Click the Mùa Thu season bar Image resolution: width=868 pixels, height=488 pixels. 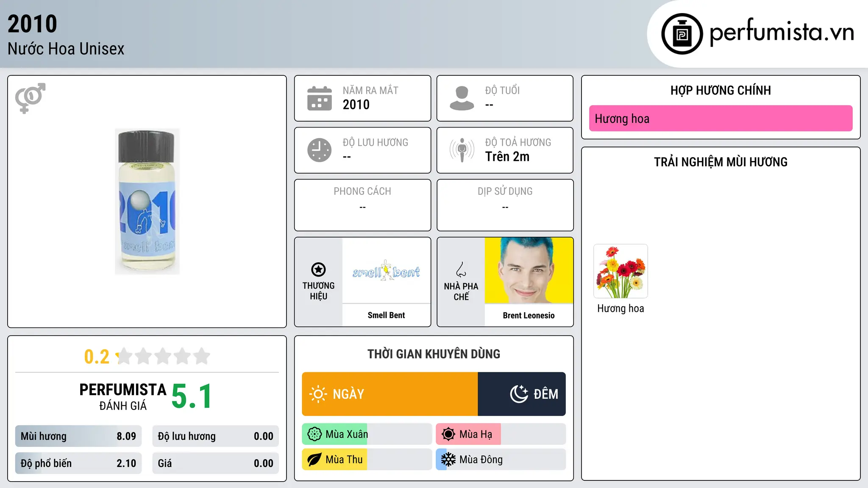[x=367, y=460]
